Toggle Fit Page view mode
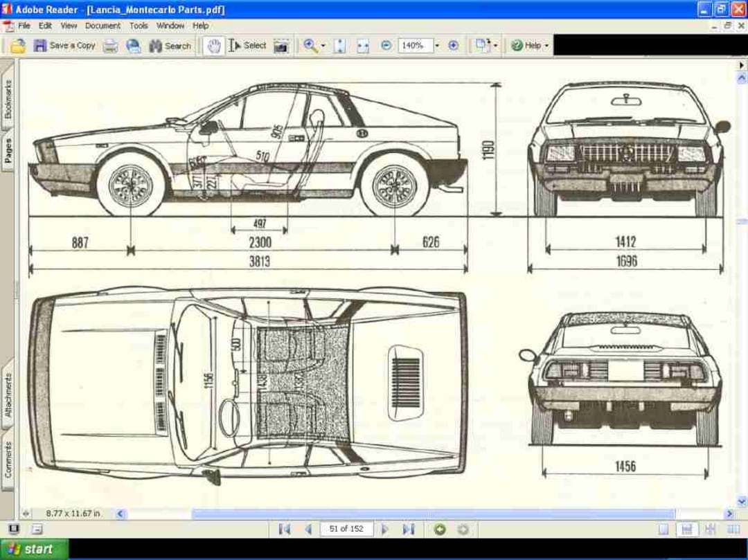748x560 pixels. pos(339,46)
